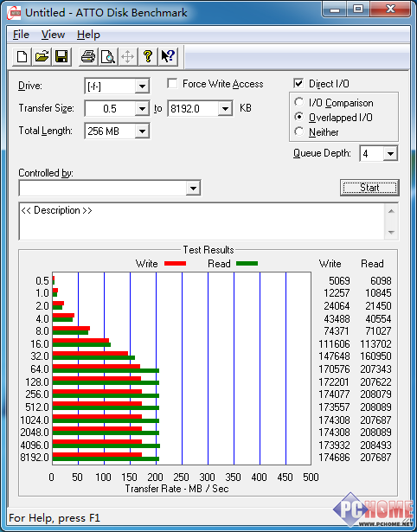
Task: Click write value 174686 in results
Action: pyautogui.click(x=334, y=457)
